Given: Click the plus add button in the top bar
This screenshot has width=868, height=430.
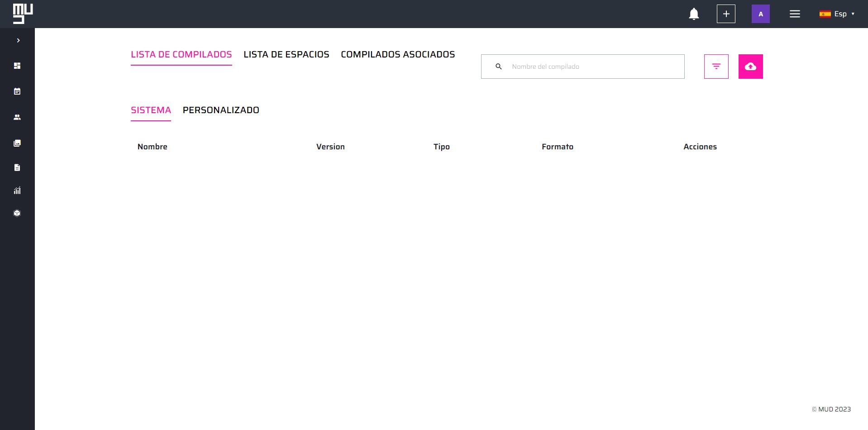Looking at the screenshot, I should [726, 14].
